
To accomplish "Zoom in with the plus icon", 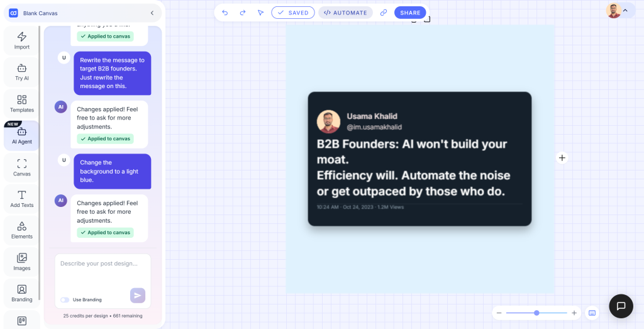I will pos(574,313).
